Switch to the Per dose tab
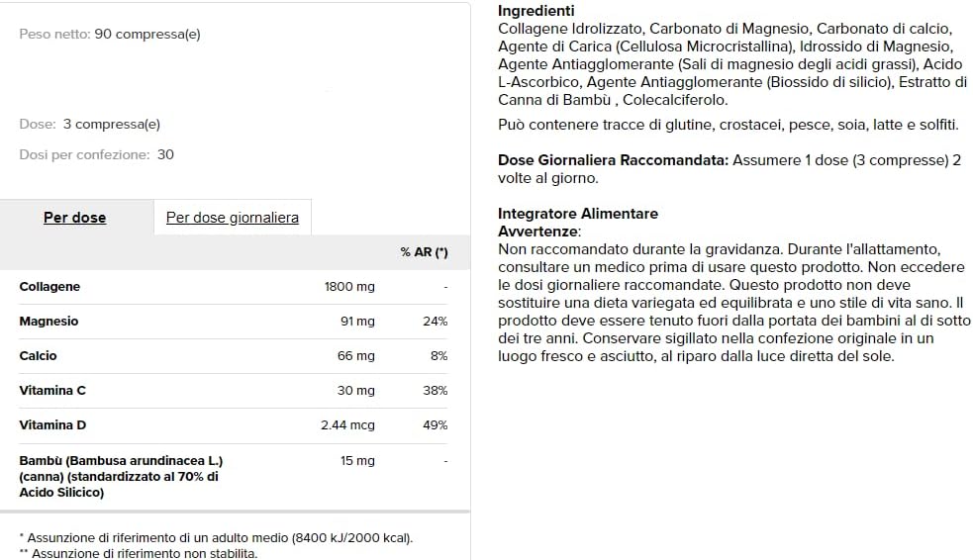Screen dimensions: 973x560 point(75,218)
